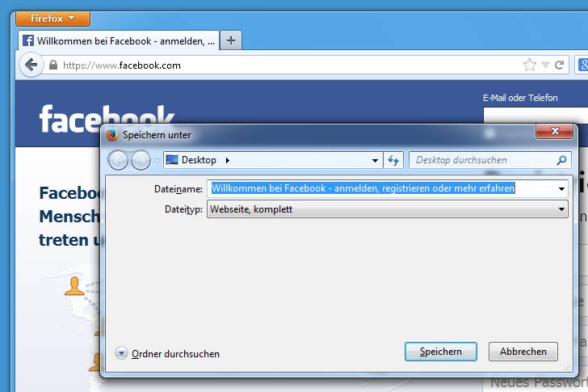Select the Willkommen bei Facebook tab
This screenshot has width=588, height=392.
pos(119,40)
